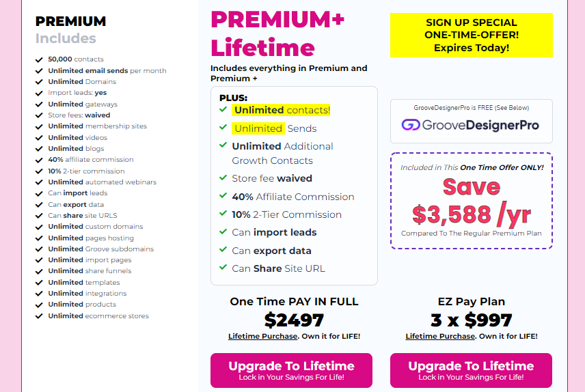Click Upgrade To Lifetime under Pay In Full
The image size is (585, 392).
[x=291, y=370]
